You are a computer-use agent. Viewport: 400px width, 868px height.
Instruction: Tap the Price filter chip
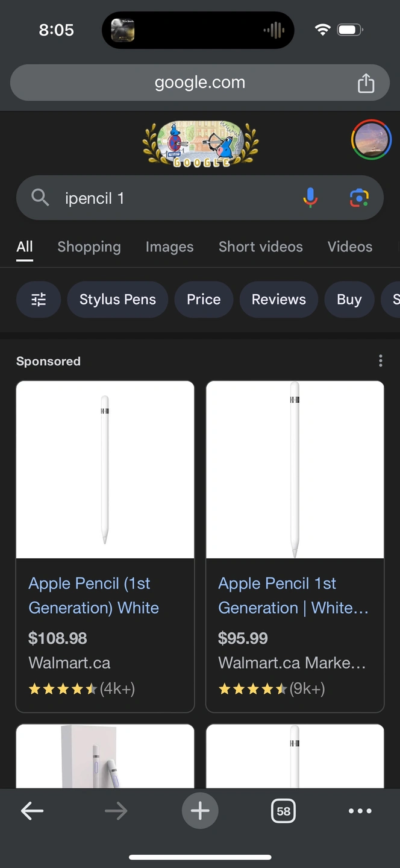click(x=204, y=300)
